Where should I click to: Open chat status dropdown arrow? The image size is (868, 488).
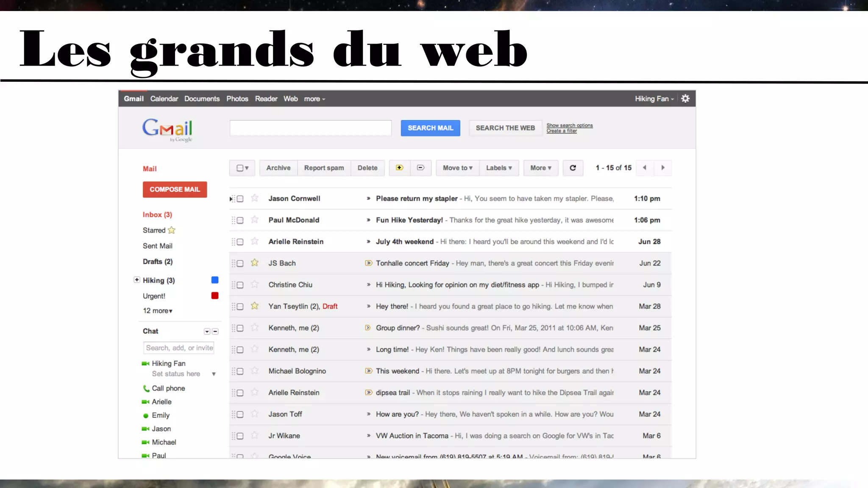tap(214, 374)
